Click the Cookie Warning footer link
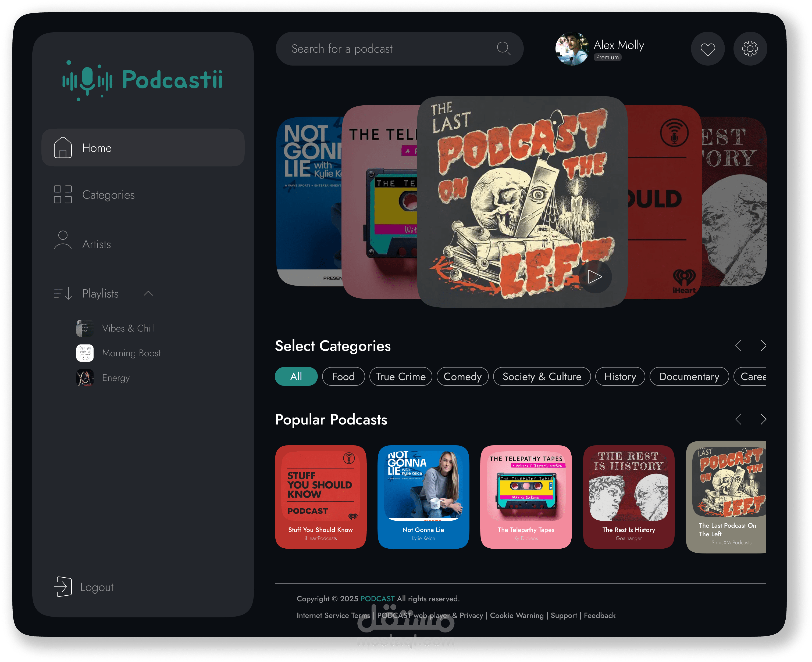The height and width of the screenshot is (662, 812). point(516,616)
